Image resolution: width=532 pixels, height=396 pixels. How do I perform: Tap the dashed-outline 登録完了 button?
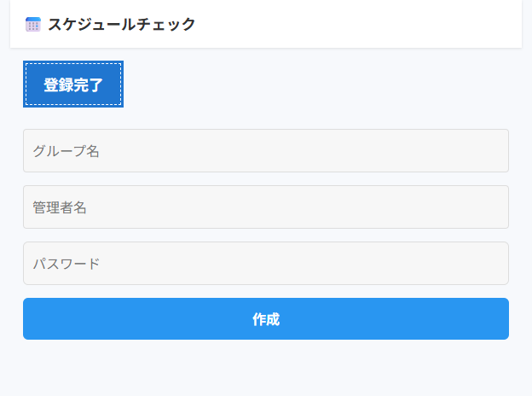(73, 84)
